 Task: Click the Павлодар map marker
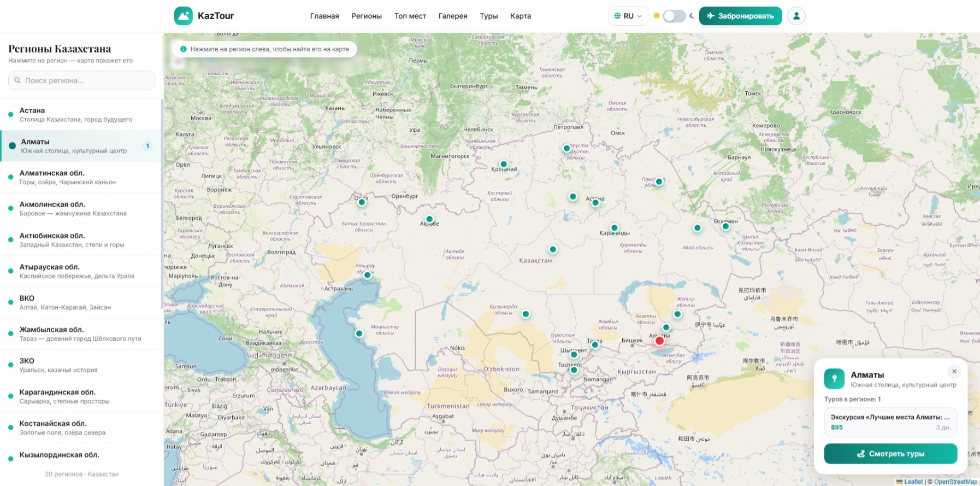tap(659, 181)
